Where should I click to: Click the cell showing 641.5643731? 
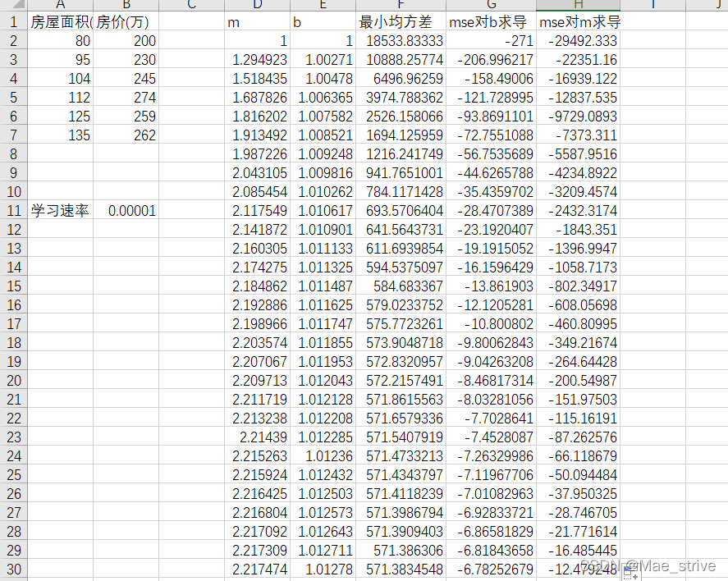[x=401, y=230]
